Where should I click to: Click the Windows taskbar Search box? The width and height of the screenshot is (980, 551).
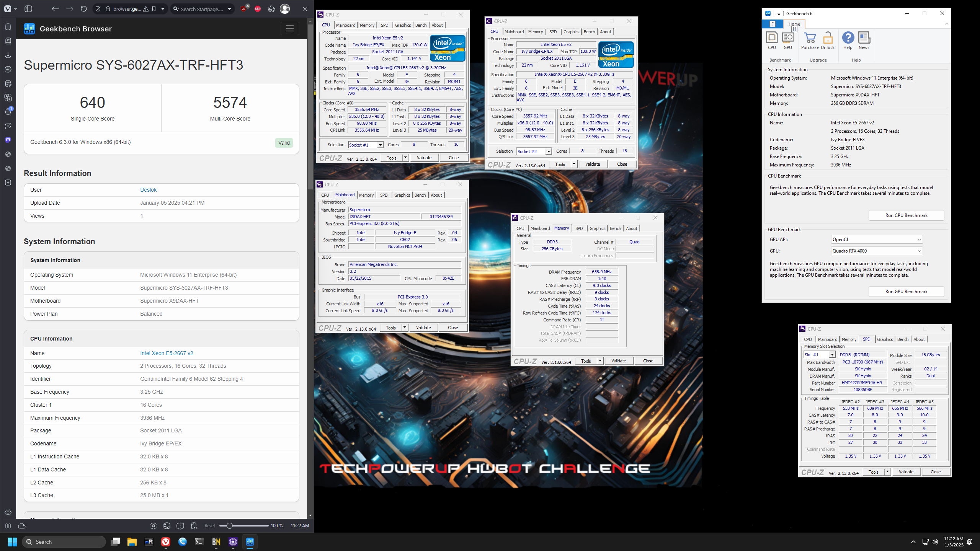[64, 542]
